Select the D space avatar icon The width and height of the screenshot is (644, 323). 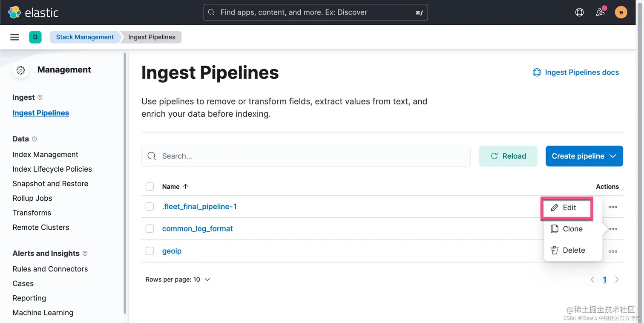tap(35, 37)
